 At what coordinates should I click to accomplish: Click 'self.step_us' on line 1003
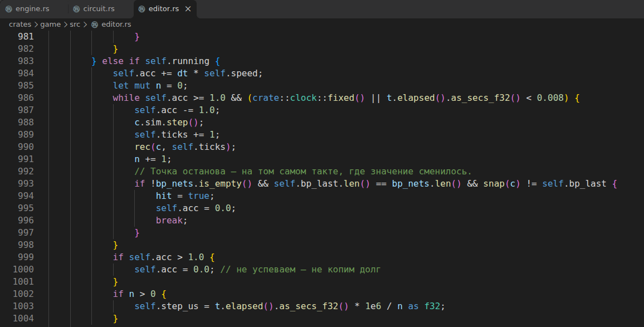coord(167,306)
